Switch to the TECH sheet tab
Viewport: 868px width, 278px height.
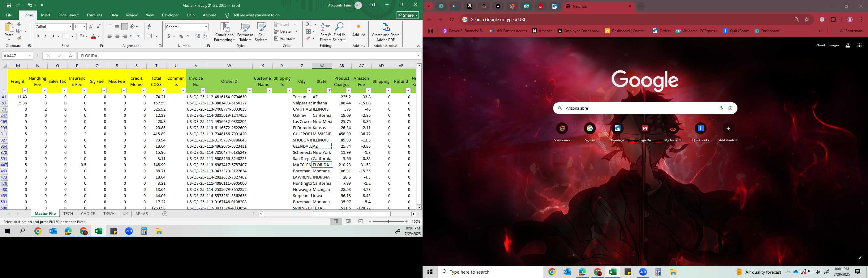pyautogui.click(x=68, y=214)
